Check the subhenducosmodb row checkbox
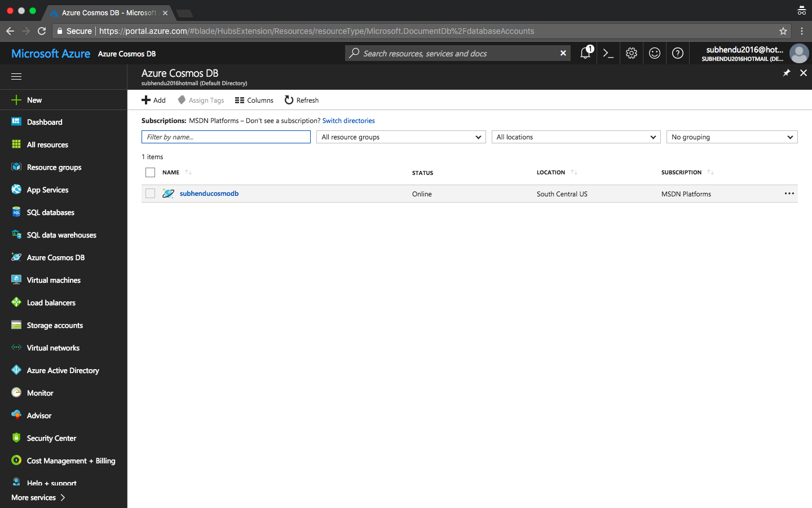812x508 pixels. (x=150, y=194)
